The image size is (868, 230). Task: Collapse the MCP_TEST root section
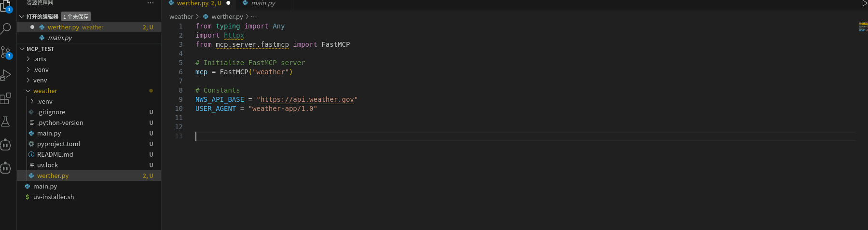tap(22, 49)
